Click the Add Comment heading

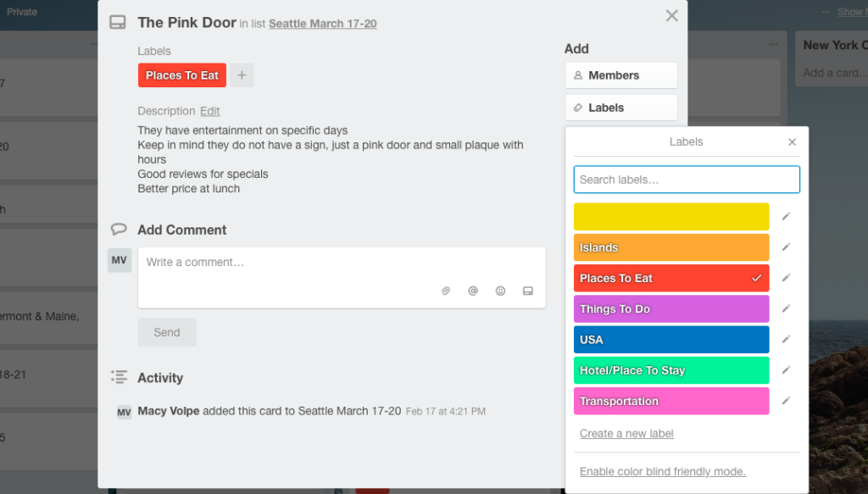182,230
